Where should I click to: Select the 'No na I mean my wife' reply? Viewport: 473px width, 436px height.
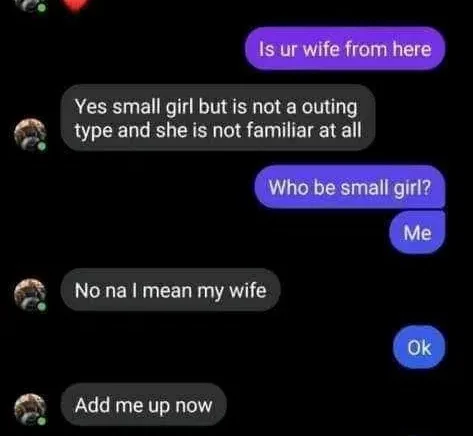point(170,290)
